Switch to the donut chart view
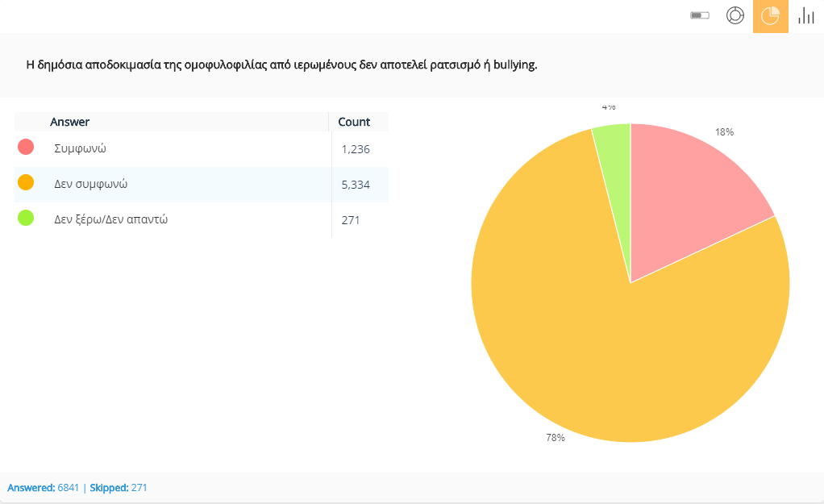 tap(735, 16)
